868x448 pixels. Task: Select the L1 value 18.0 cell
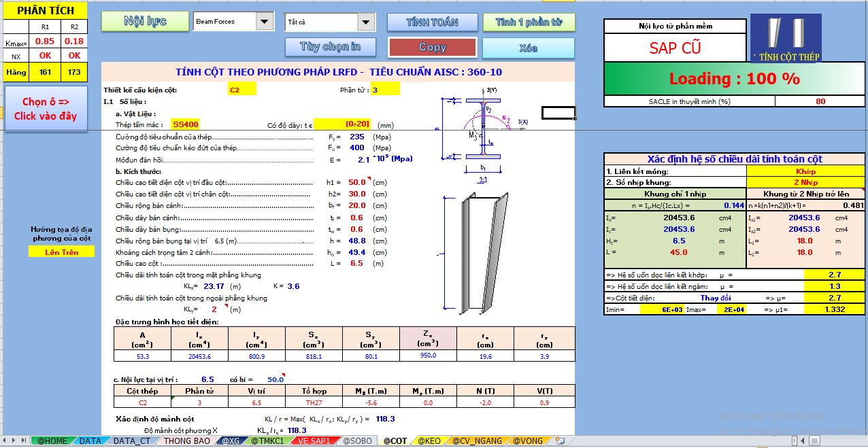point(805,241)
